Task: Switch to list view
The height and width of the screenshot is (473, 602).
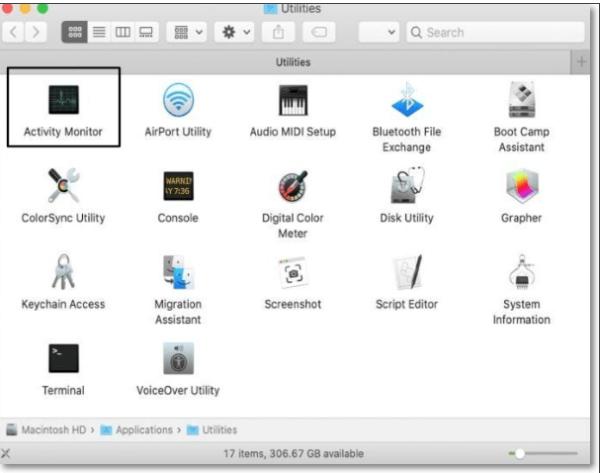Action: click(x=99, y=32)
